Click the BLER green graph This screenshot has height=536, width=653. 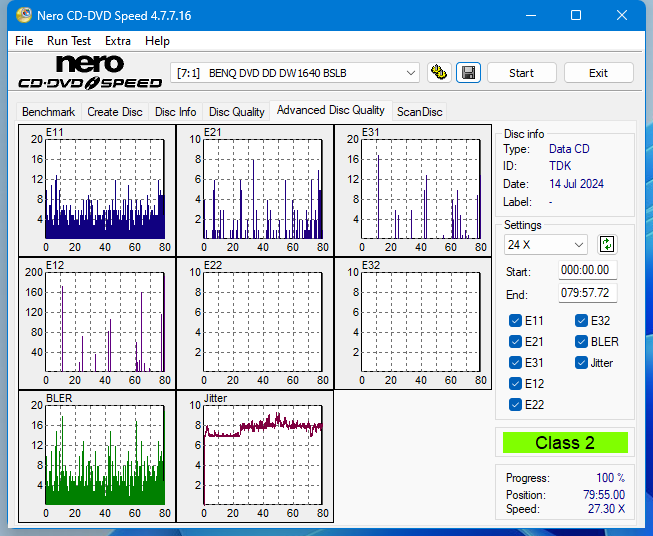pyautogui.click(x=97, y=456)
